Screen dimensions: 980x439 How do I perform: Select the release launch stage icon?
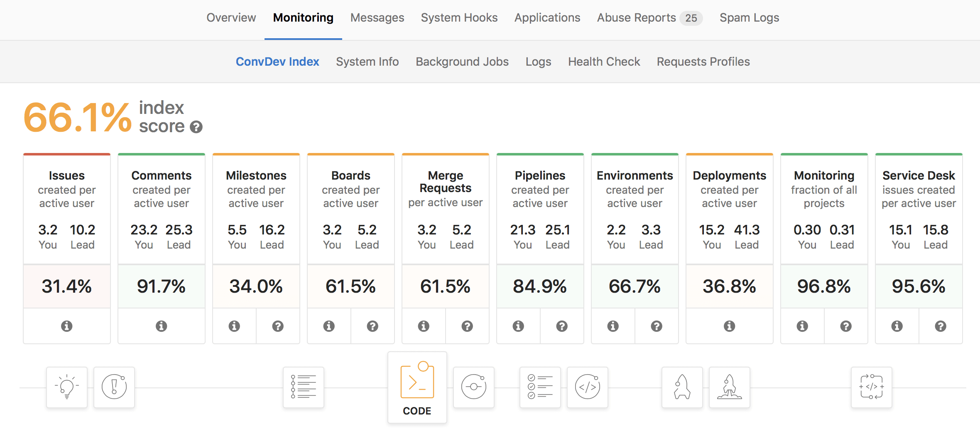pyautogui.click(x=729, y=387)
